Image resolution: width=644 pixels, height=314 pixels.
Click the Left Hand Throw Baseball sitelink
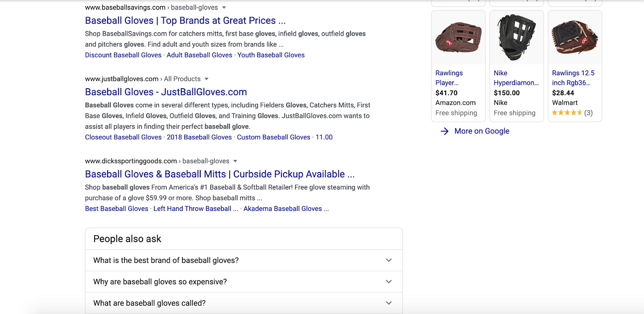pos(195,208)
